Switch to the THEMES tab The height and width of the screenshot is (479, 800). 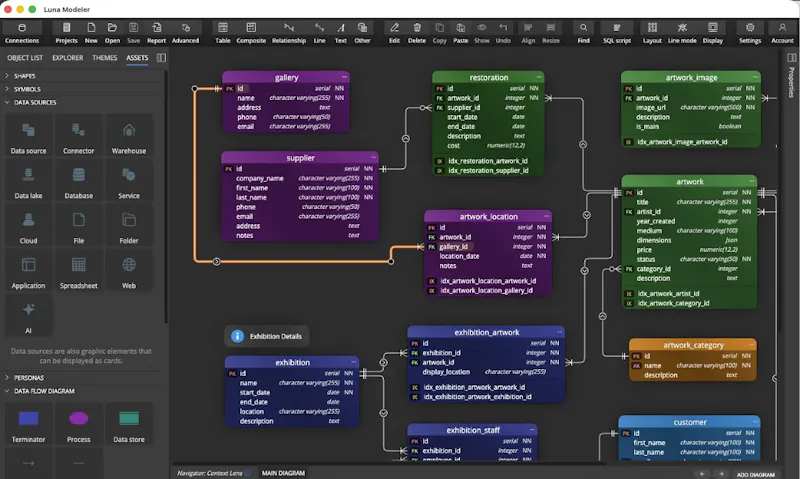click(105, 58)
